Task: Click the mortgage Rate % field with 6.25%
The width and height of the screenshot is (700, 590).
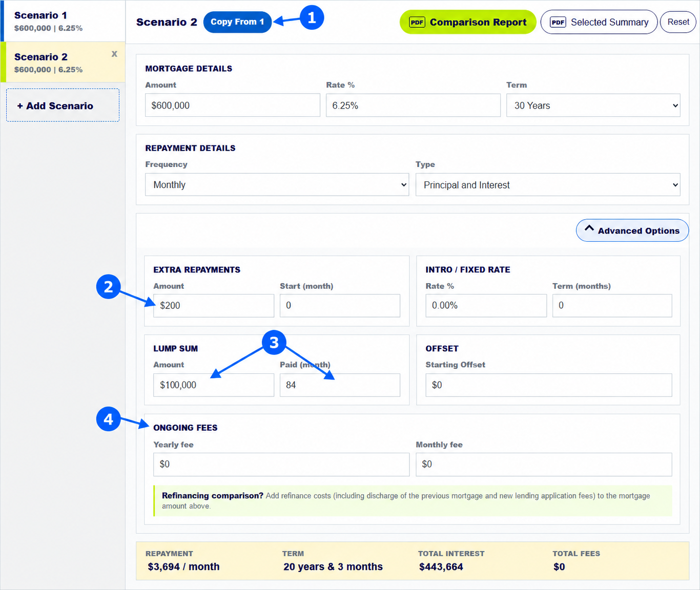Action: tap(413, 105)
